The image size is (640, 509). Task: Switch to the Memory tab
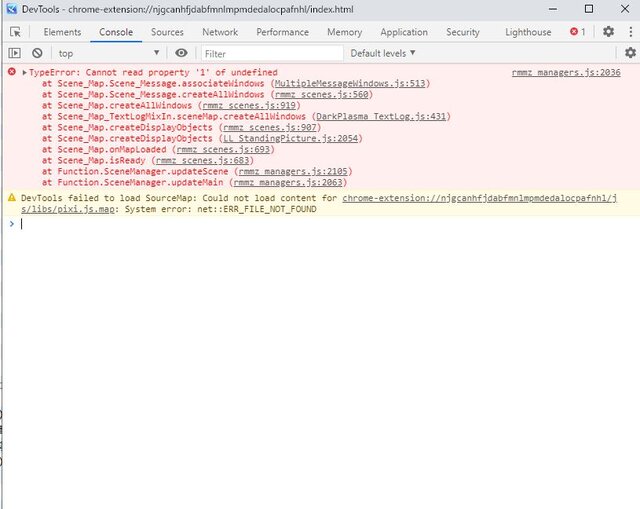click(344, 32)
